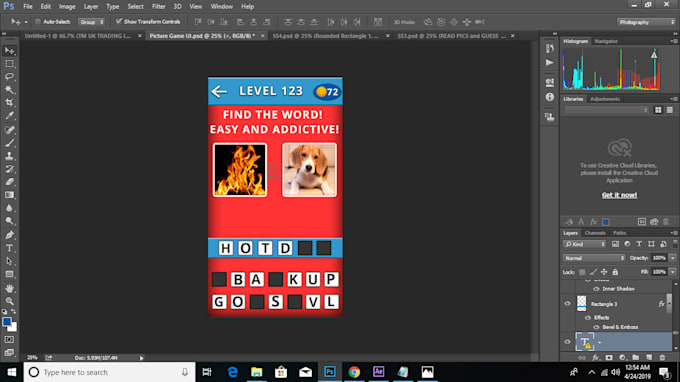Toggle lock transparent pixels
Screen dimensions: 680x382
point(582,272)
